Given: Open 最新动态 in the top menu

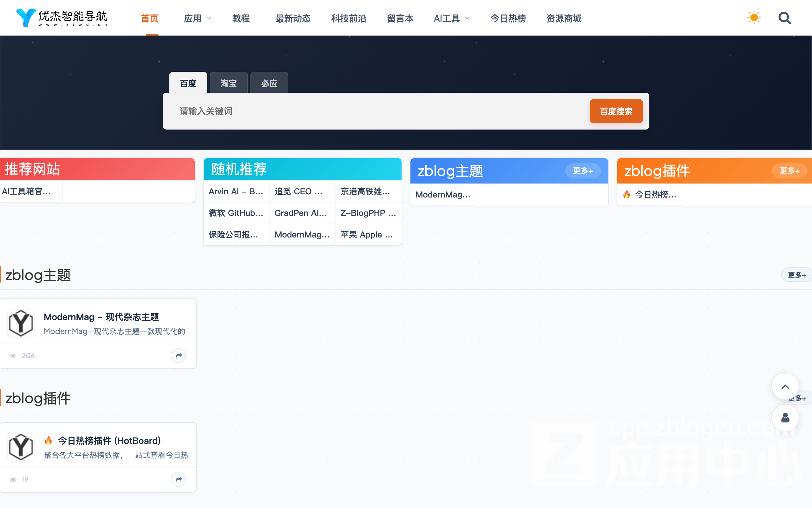Looking at the screenshot, I should (x=293, y=18).
